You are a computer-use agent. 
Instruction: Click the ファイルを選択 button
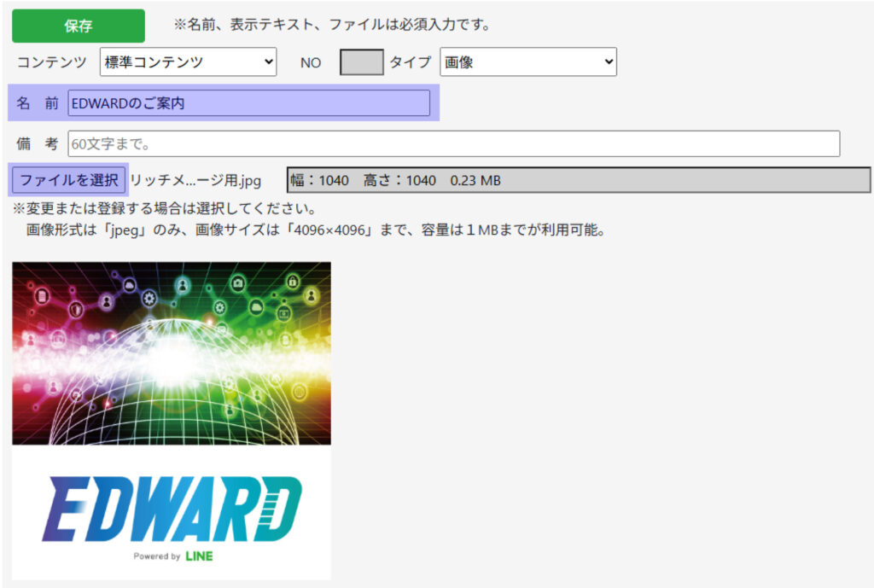coord(68,180)
